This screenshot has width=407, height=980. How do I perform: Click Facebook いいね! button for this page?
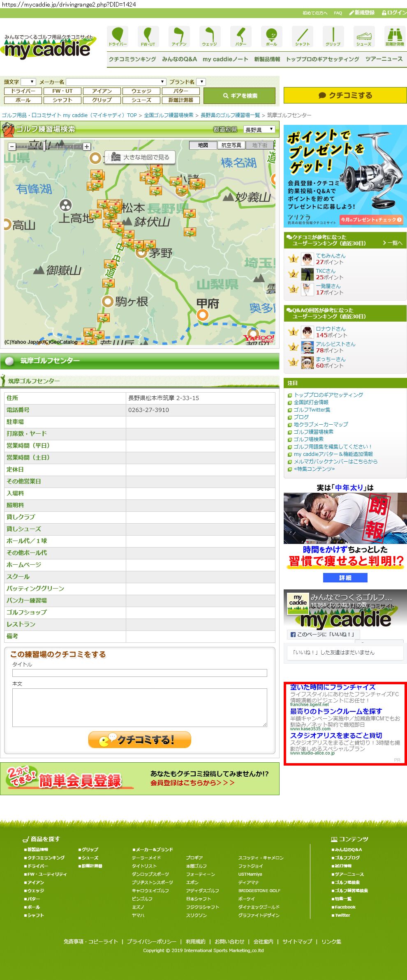point(323,634)
